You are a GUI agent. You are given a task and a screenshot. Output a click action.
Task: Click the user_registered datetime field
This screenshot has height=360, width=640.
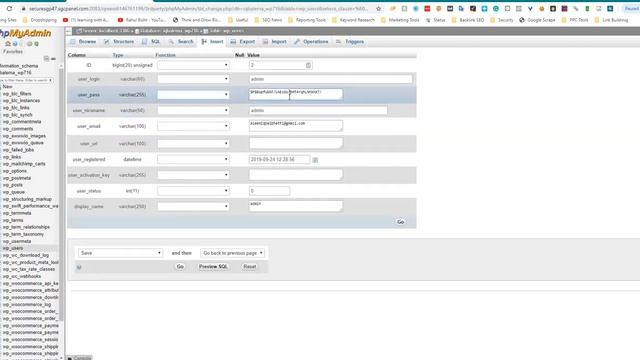click(x=279, y=159)
